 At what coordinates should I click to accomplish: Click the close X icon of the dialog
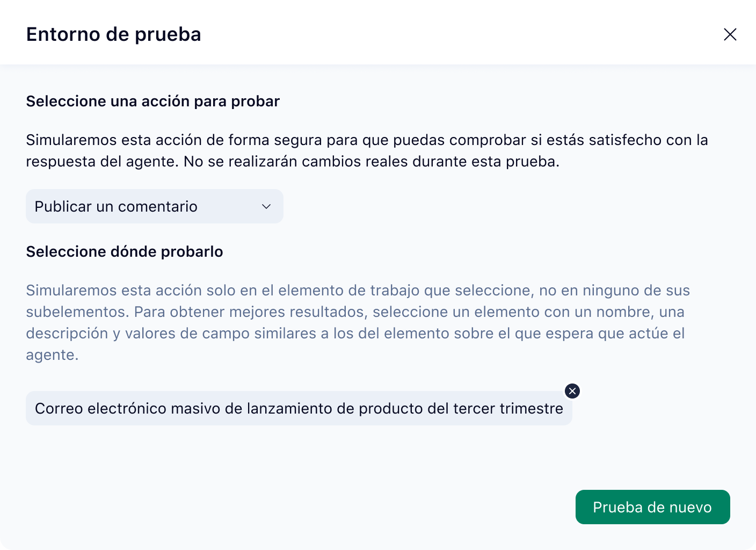[x=730, y=34]
